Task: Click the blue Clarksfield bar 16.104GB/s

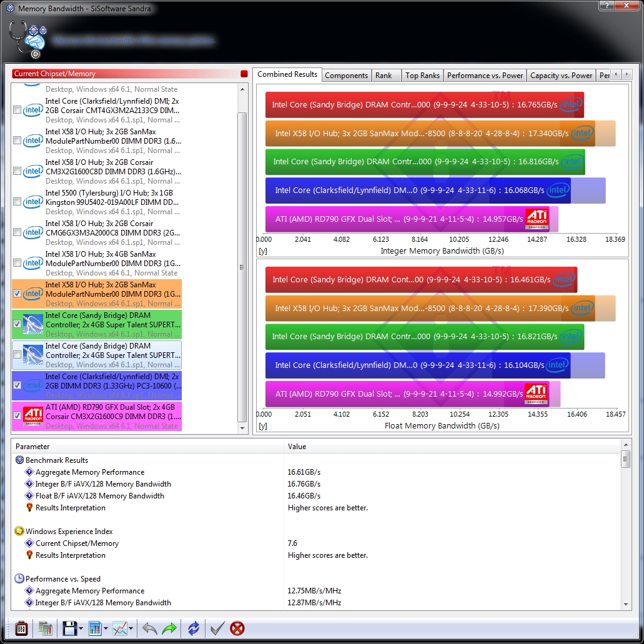Action: coord(418,365)
